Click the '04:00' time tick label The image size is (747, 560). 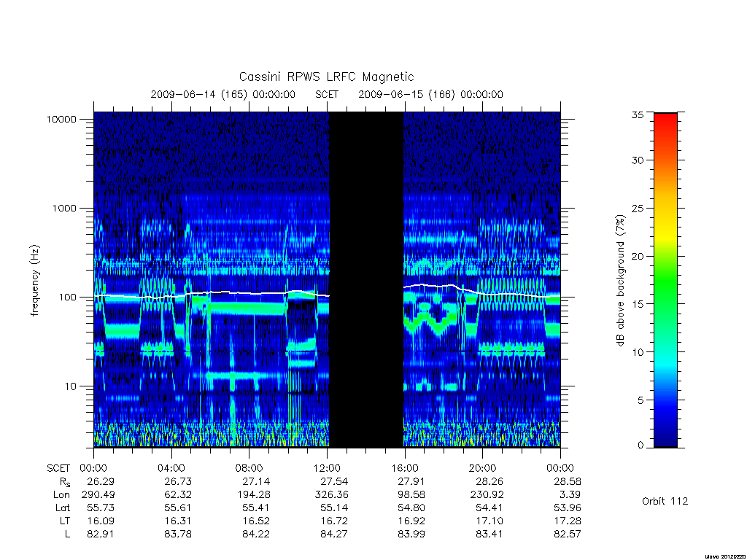(x=171, y=468)
